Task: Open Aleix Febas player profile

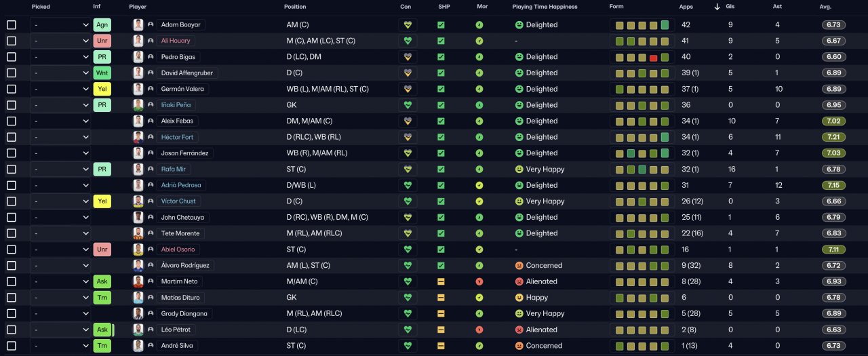Action: (177, 121)
